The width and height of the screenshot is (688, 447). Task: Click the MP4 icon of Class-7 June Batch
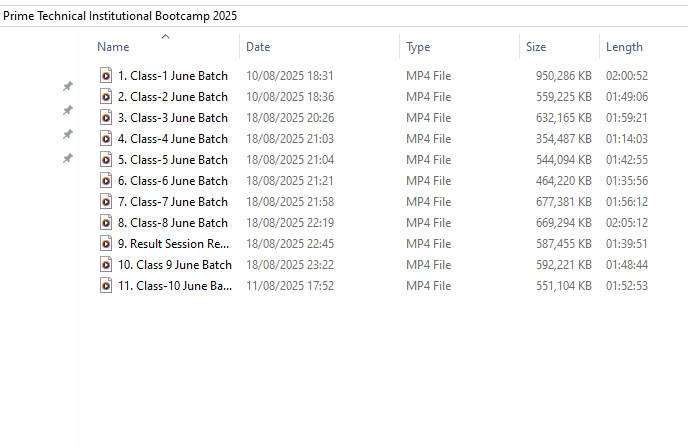(106, 202)
